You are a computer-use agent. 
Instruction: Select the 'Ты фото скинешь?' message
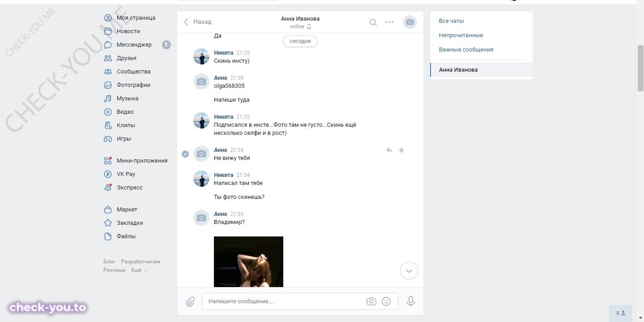click(x=239, y=197)
